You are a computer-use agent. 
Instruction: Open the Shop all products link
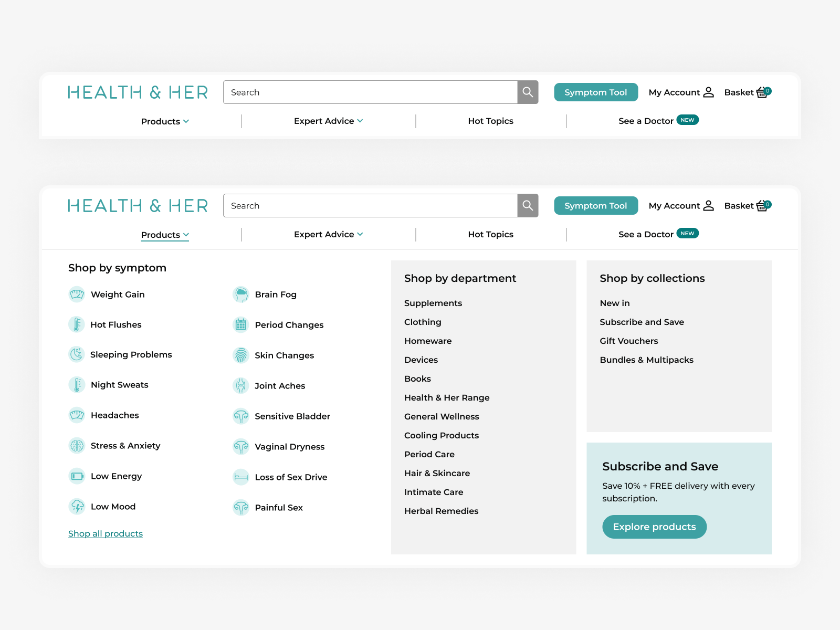click(x=105, y=533)
